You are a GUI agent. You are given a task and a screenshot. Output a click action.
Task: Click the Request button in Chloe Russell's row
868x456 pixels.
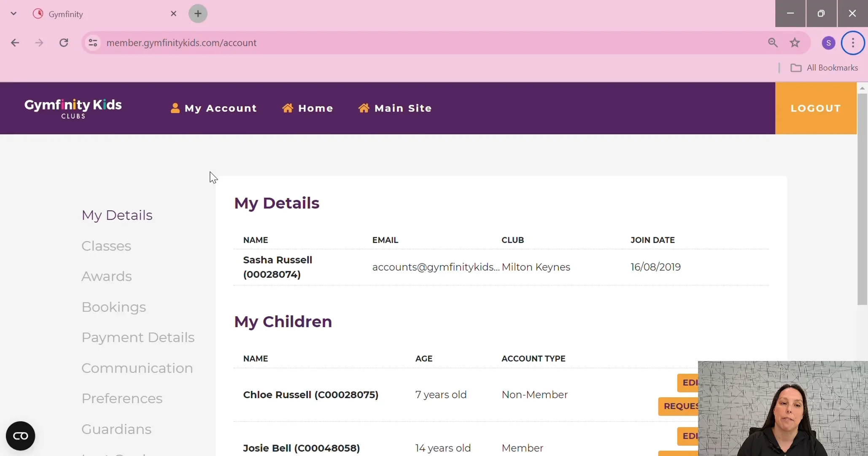678,406
